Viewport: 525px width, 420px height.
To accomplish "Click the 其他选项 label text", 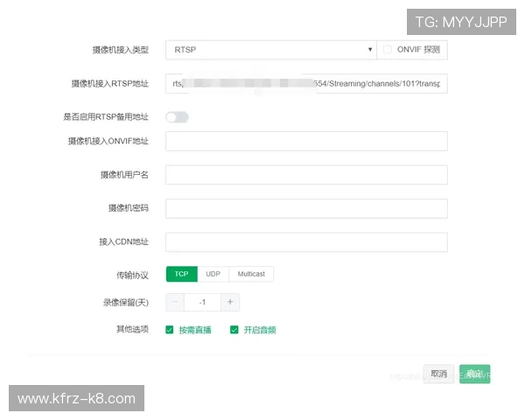I will (132, 329).
